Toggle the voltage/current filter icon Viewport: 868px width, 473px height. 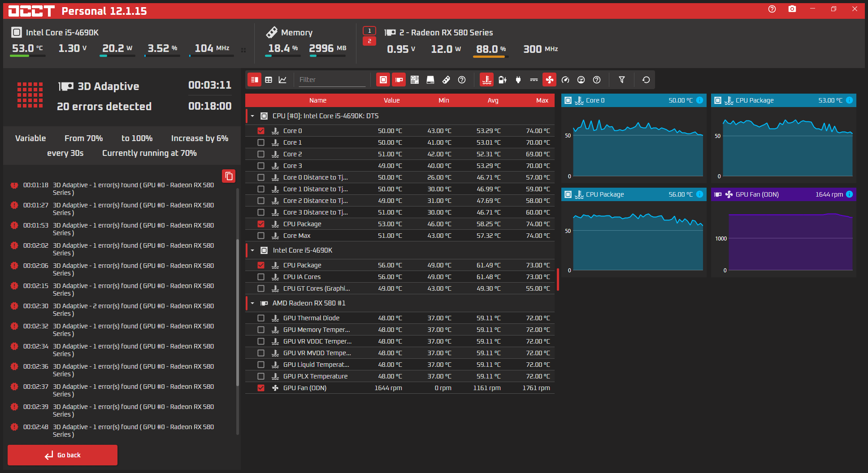(x=534, y=80)
